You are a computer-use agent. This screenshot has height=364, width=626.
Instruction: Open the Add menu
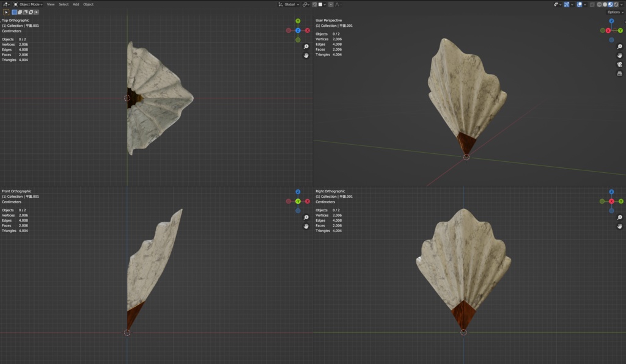pyautogui.click(x=76, y=4)
